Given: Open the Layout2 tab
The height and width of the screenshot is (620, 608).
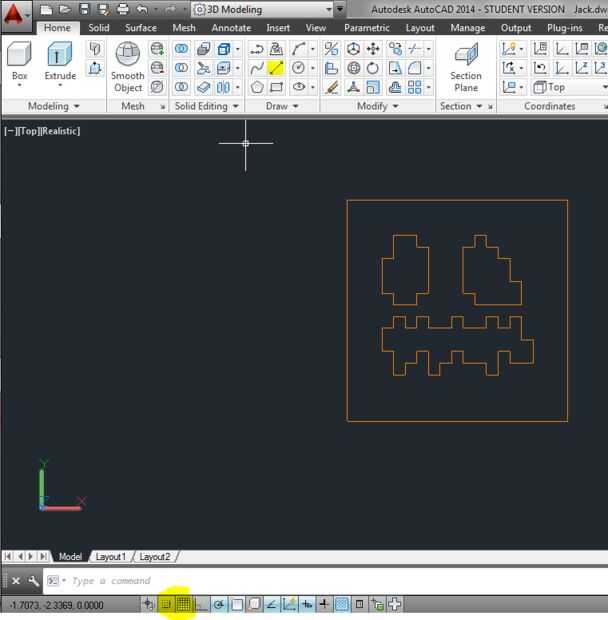Looking at the screenshot, I should tap(155, 557).
